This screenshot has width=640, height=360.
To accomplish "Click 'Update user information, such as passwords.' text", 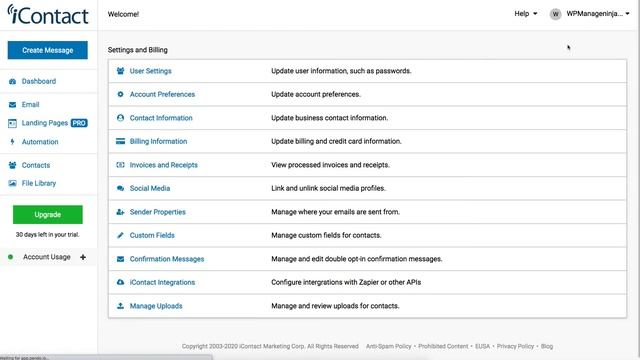I will (x=341, y=71).
